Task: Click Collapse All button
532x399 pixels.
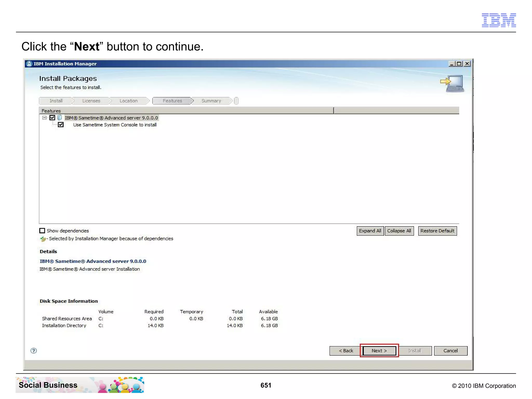Action: tap(399, 231)
